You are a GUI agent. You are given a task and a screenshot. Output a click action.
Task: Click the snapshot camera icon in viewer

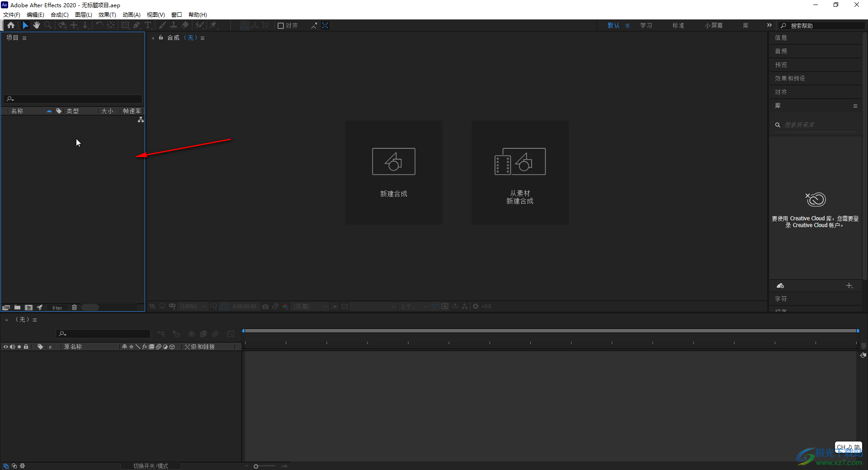pyautogui.click(x=265, y=306)
